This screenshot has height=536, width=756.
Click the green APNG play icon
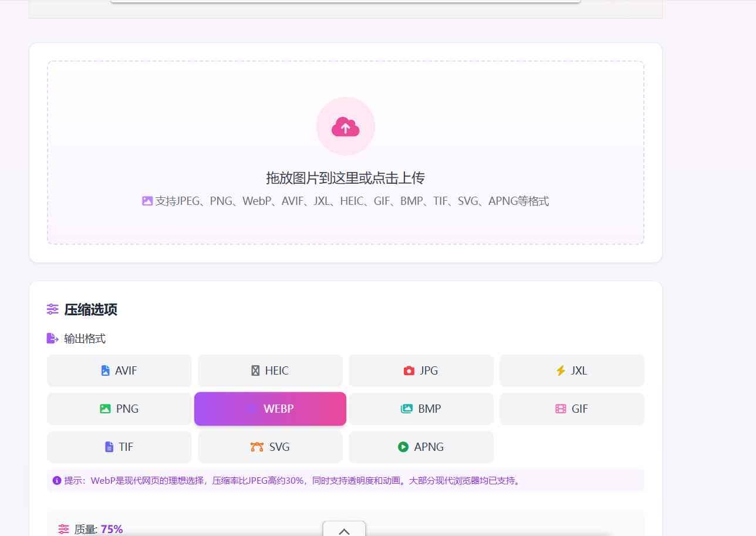[403, 447]
